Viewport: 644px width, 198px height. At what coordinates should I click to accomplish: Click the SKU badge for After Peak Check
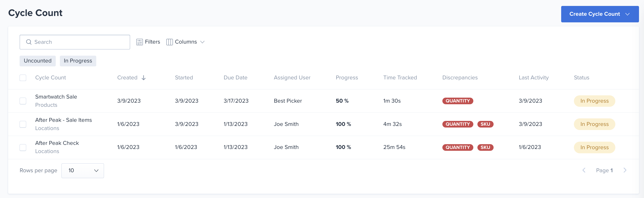[x=485, y=147]
